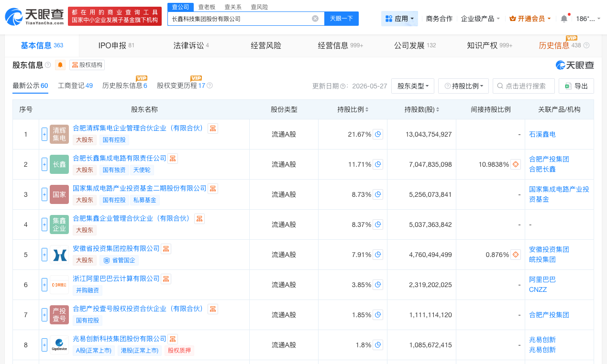This screenshot has height=364, width=607.
Task: Select the 查关系 search mode
Action: [x=233, y=7]
